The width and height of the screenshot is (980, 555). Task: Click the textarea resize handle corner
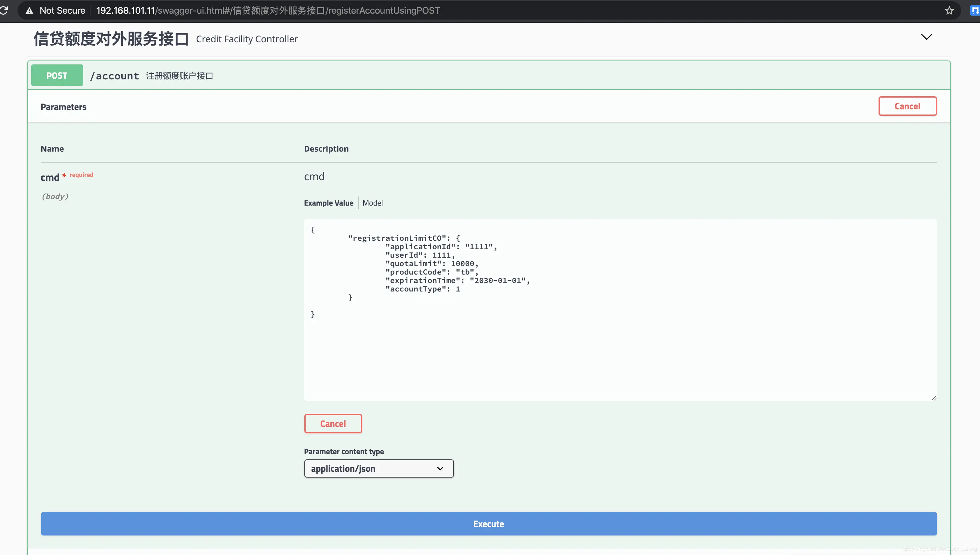pyautogui.click(x=934, y=398)
